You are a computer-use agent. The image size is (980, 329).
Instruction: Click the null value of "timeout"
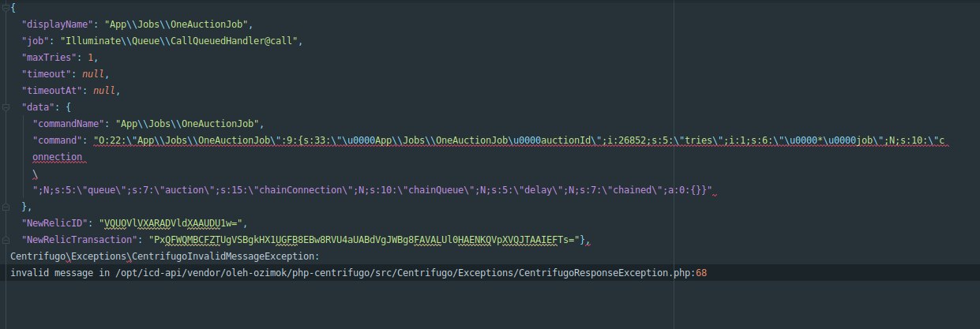93,73
